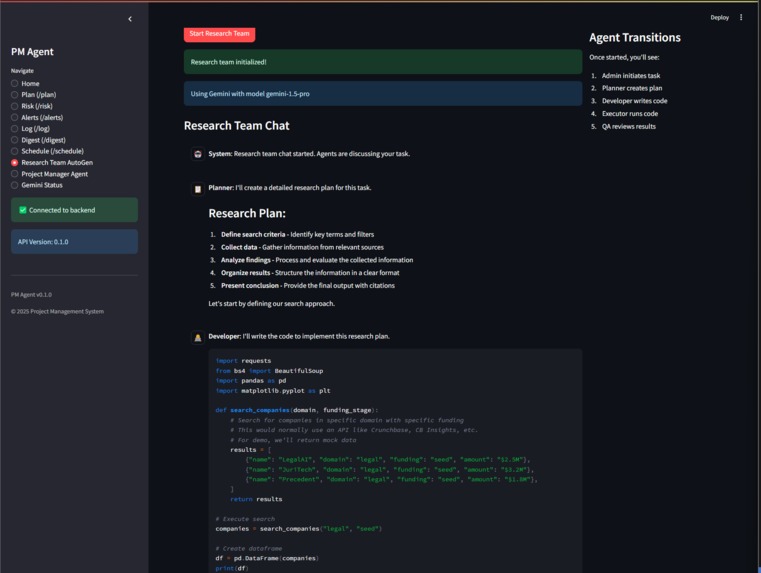Viewport: 761px width, 573px height.
Task: Click the PM Agent v0.1.0 footer text
Action: coord(31,295)
